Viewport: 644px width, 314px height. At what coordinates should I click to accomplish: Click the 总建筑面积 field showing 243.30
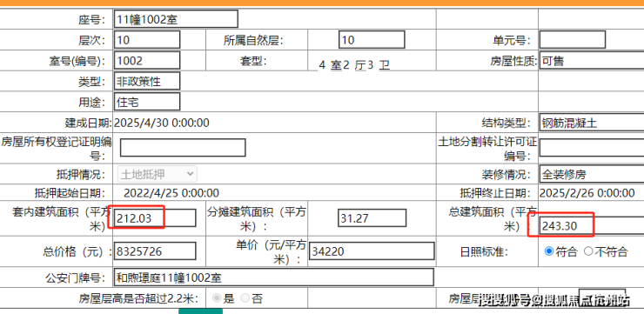click(x=592, y=225)
